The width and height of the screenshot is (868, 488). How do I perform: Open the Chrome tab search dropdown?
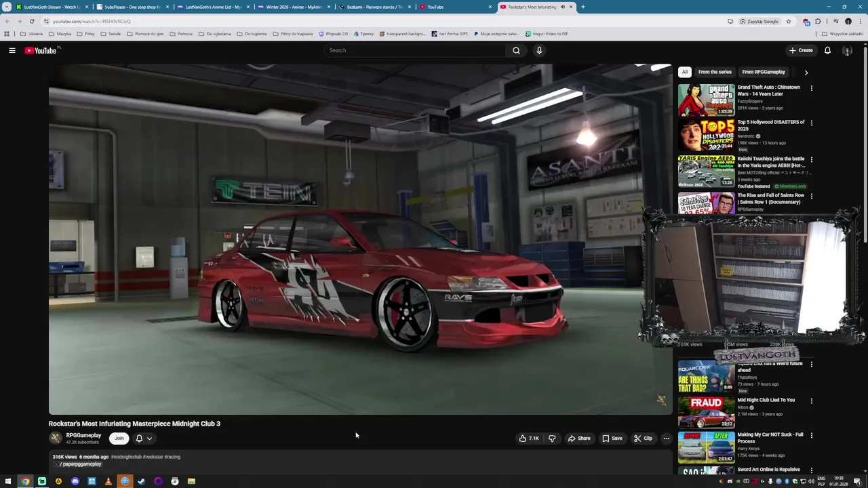pyautogui.click(x=7, y=7)
